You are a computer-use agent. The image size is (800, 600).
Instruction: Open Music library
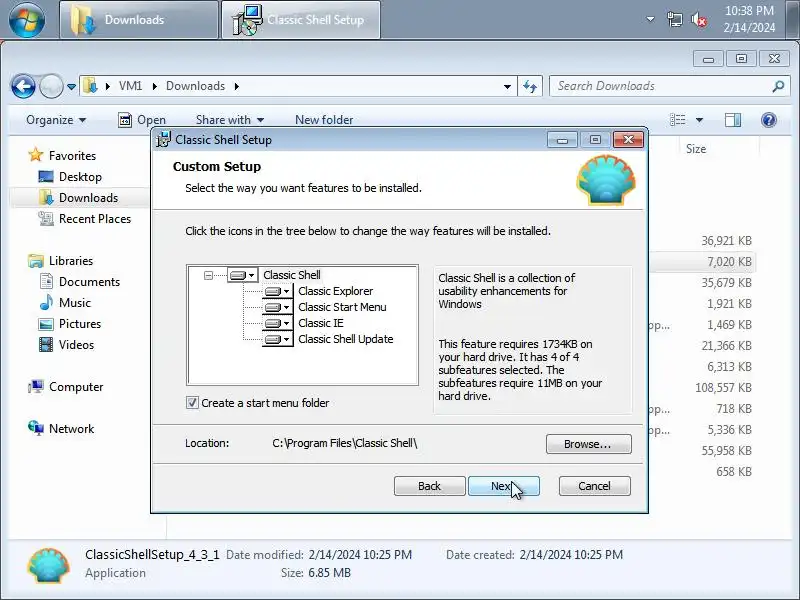[74, 303]
